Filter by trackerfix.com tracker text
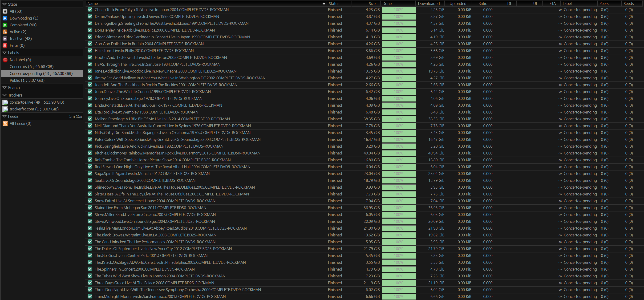644x300 pixels. 34,109
